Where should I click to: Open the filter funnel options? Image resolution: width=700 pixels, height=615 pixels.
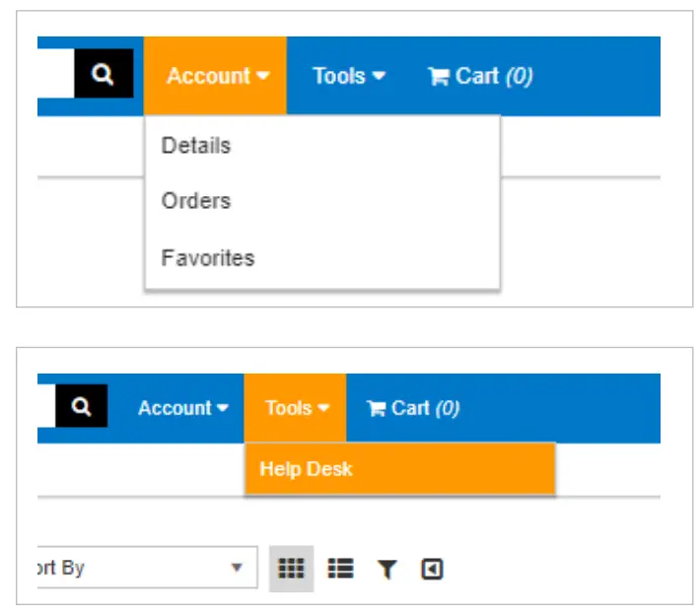pyautogui.click(x=386, y=569)
